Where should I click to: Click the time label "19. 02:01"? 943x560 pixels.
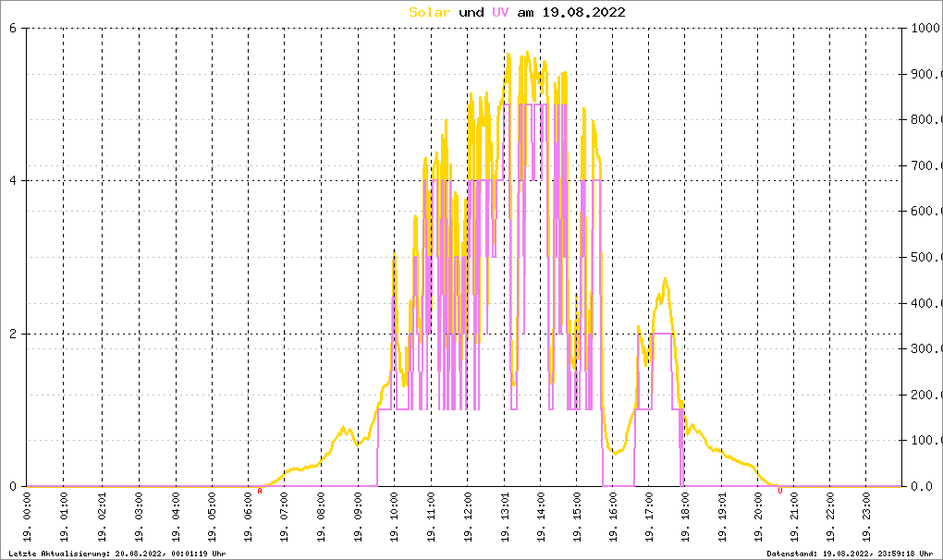[x=103, y=517]
